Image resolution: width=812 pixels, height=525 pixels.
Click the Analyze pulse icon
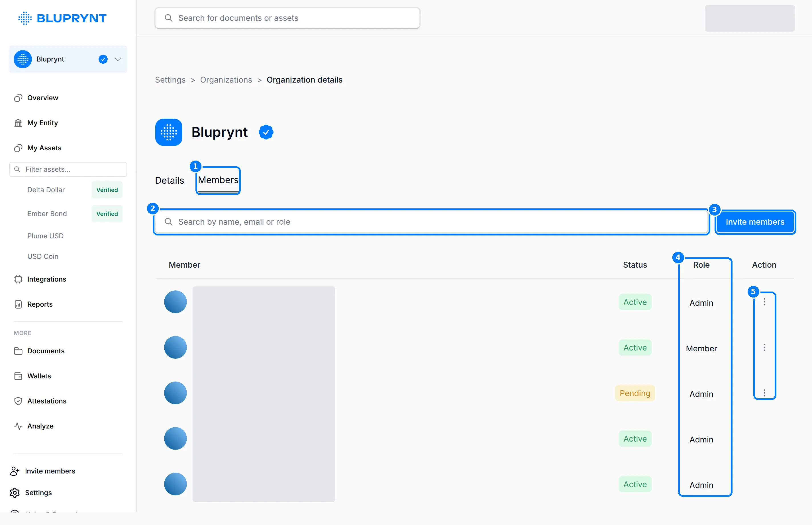(x=18, y=426)
